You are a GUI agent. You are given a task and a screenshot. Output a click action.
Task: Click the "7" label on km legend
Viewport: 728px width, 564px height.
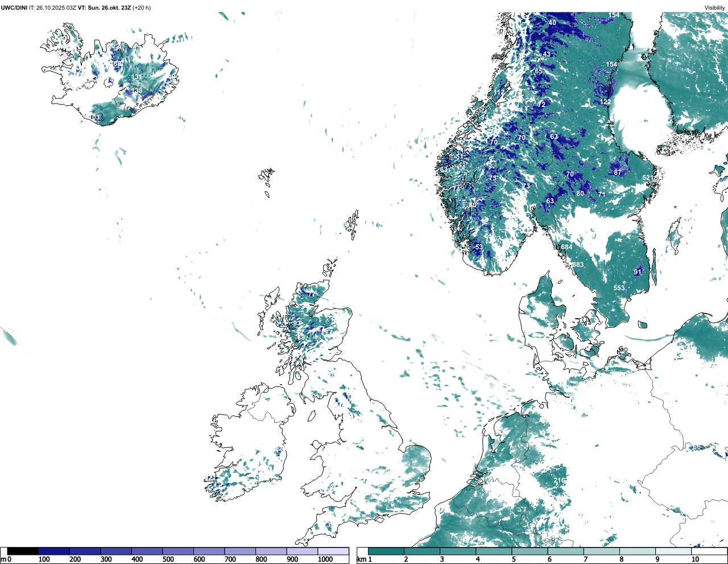point(585,559)
